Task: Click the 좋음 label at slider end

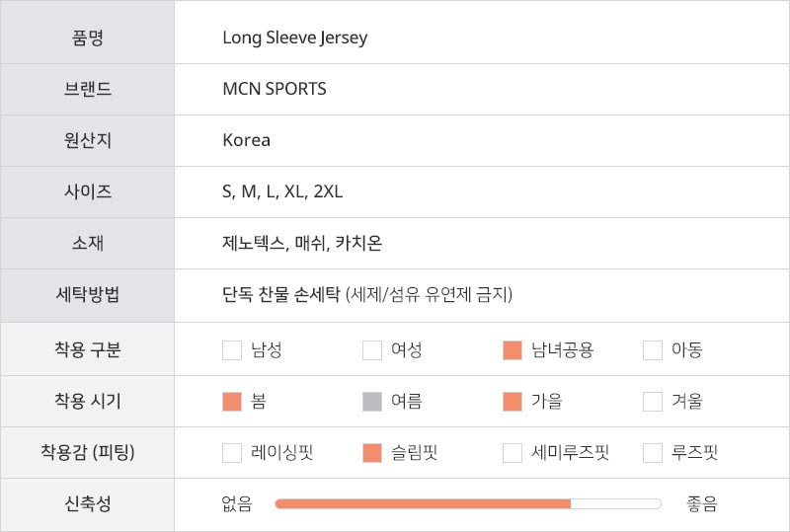Action: pyautogui.click(x=702, y=504)
